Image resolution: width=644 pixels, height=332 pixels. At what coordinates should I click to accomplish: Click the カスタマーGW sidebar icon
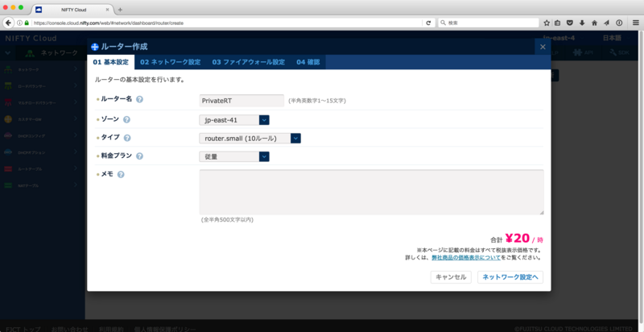(x=9, y=119)
